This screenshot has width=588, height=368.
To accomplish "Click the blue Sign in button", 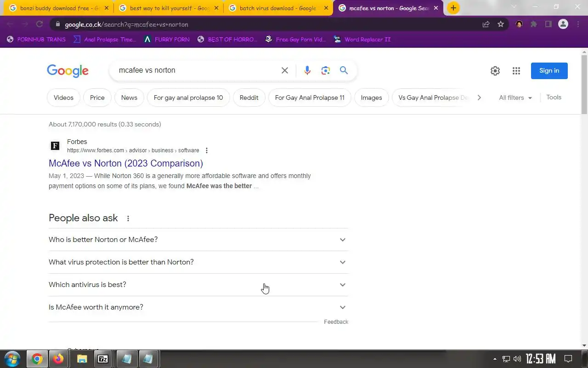I will [x=549, y=71].
